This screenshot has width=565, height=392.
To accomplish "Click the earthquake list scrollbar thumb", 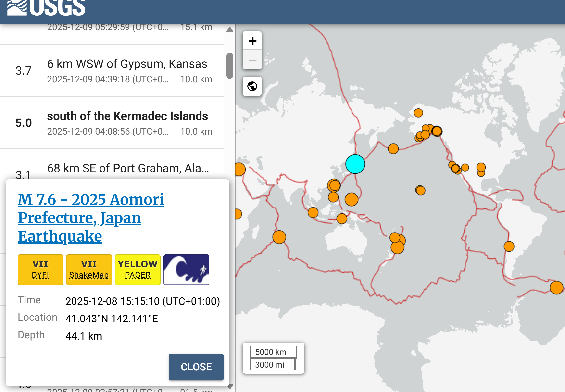I will [x=230, y=66].
